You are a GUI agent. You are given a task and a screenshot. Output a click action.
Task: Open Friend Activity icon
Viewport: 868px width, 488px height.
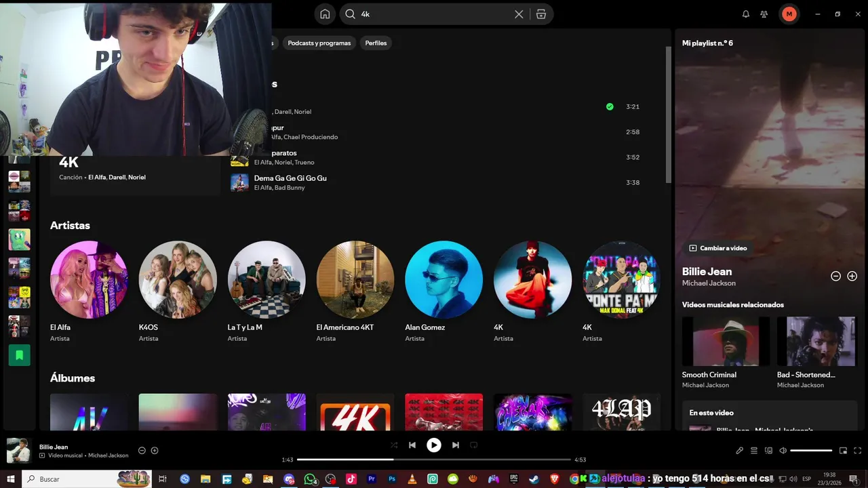pyautogui.click(x=764, y=14)
